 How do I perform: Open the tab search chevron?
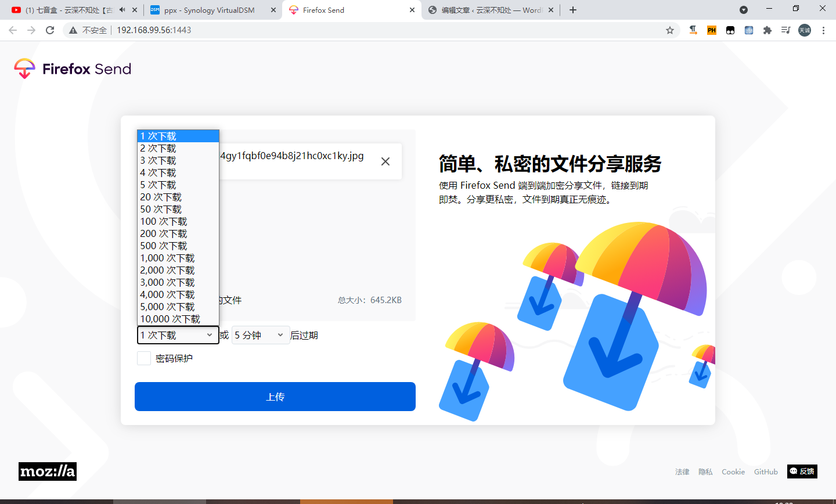pyautogui.click(x=744, y=9)
